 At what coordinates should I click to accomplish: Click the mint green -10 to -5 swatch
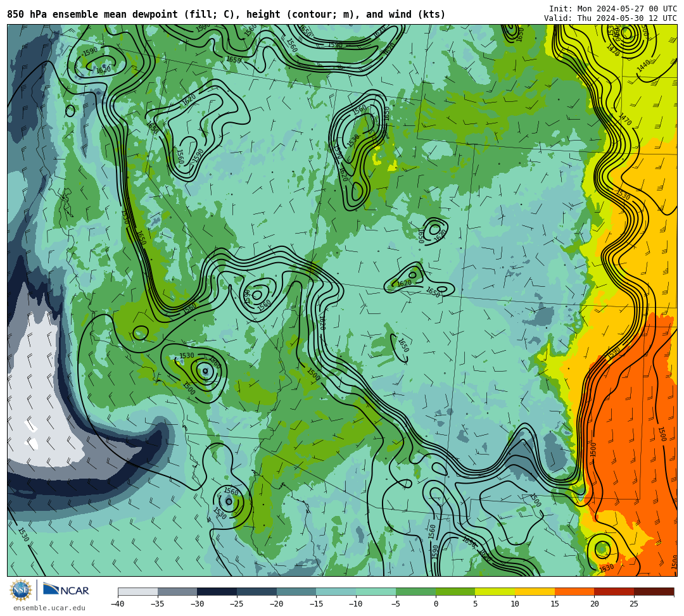[376, 591]
